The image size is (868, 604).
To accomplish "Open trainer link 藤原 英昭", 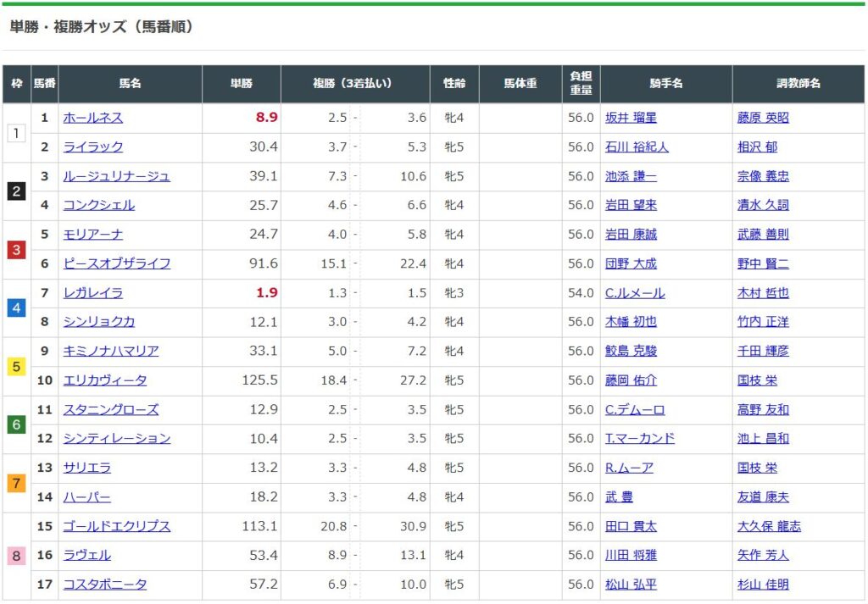I will 764,118.
